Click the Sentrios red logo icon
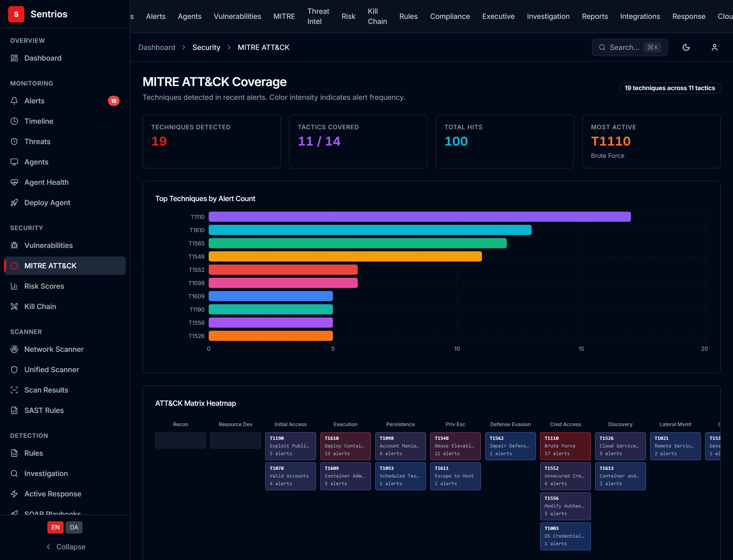This screenshot has width=733, height=560. point(16,14)
